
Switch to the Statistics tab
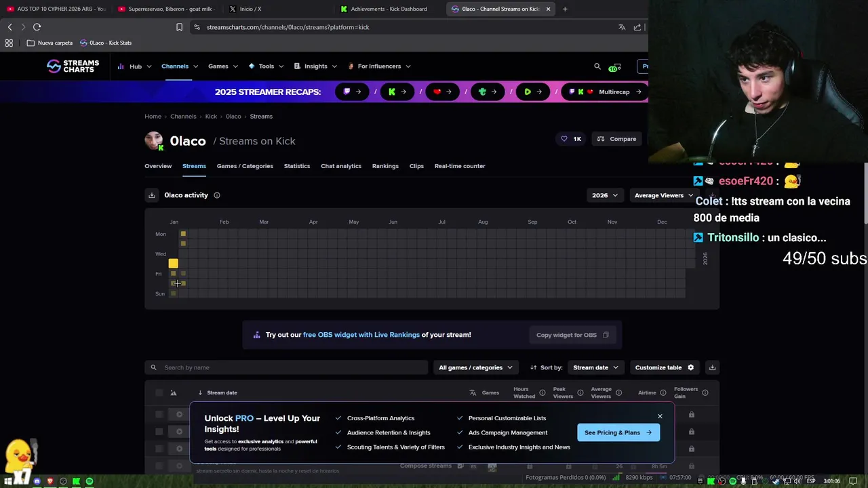click(297, 166)
